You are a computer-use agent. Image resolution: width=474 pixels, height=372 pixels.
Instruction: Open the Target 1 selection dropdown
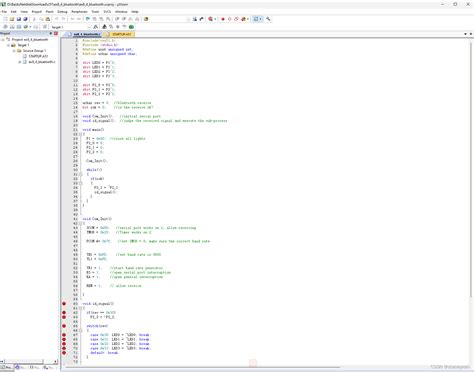pyautogui.click(x=89, y=27)
